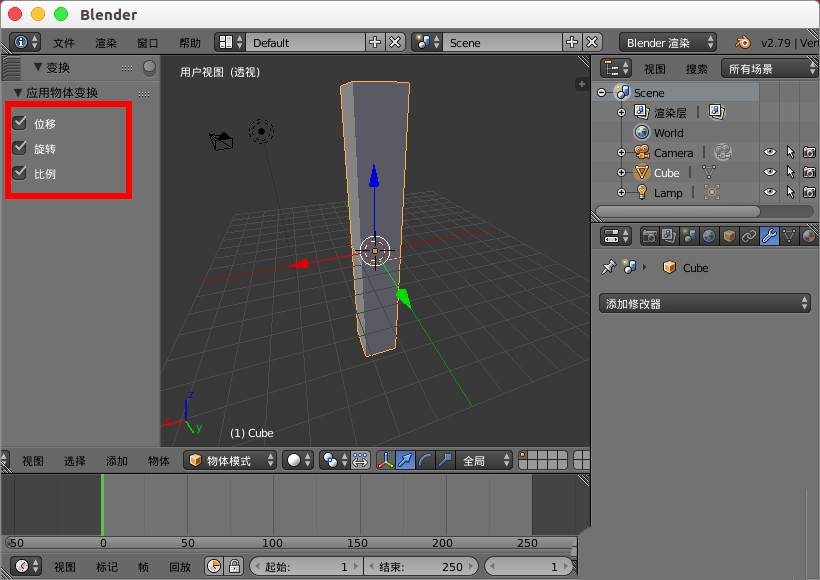
Task: Click the 结束 end frame slider field
Action: [421, 566]
